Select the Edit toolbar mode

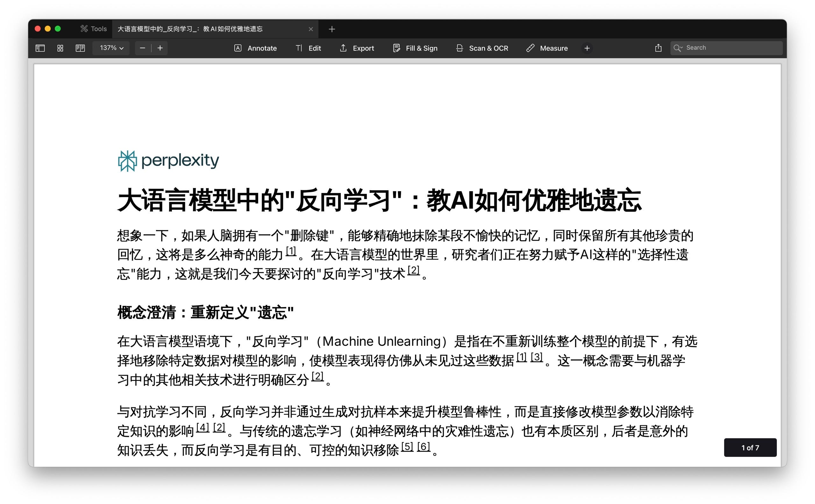(308, 48)
